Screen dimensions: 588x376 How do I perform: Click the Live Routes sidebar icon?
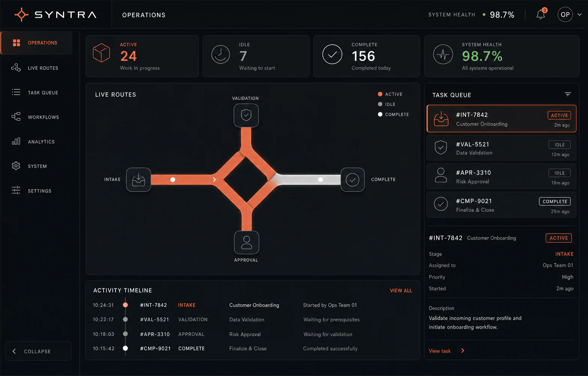pyautogui.click(x=16, y=67)
